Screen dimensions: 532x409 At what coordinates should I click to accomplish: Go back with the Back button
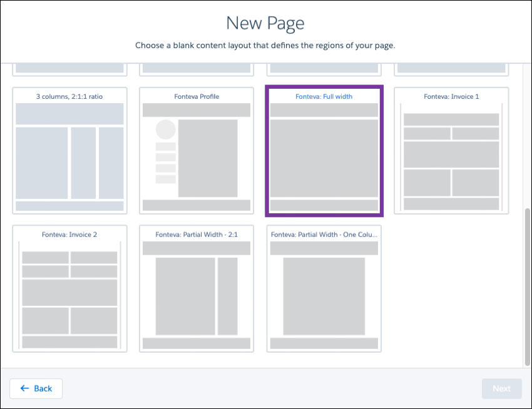(x=36, y=388)
